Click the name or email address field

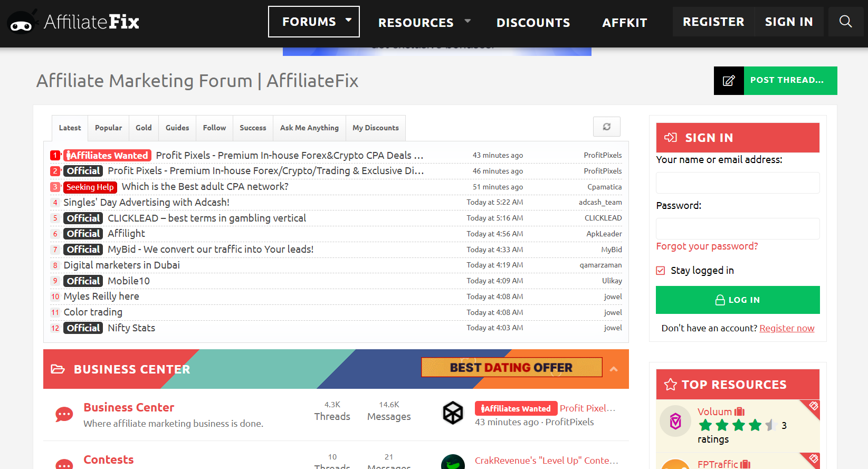click(738, 183)
